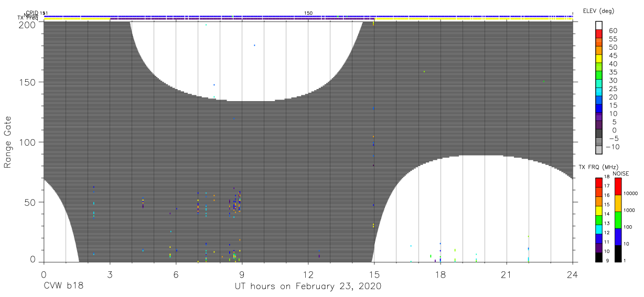Pick the blue 10–100 NOISE swatch

click(618, 236)
